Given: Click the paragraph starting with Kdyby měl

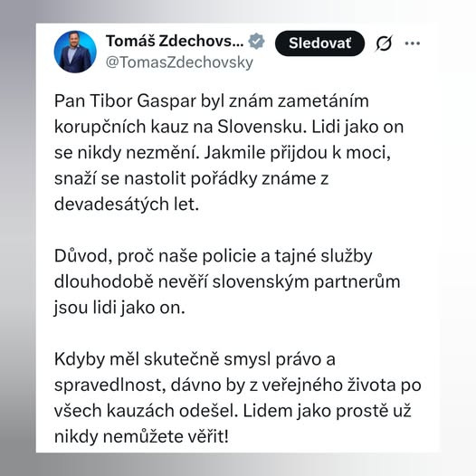Looking at the screenshot, I should click(238, 398).
